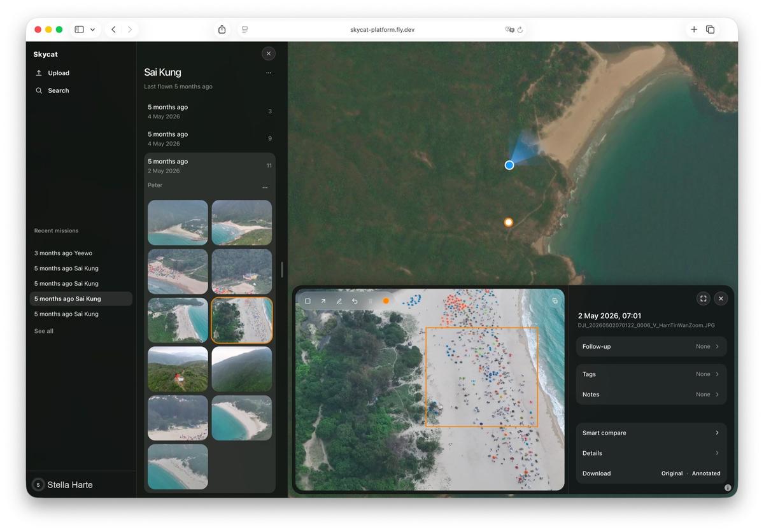Go back in browser history
Image resolution: width=764 pixels, height=532 pixels.
113,29
